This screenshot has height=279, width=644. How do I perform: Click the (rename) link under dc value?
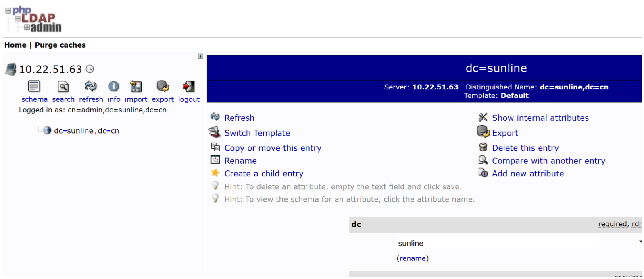point(413,258)
